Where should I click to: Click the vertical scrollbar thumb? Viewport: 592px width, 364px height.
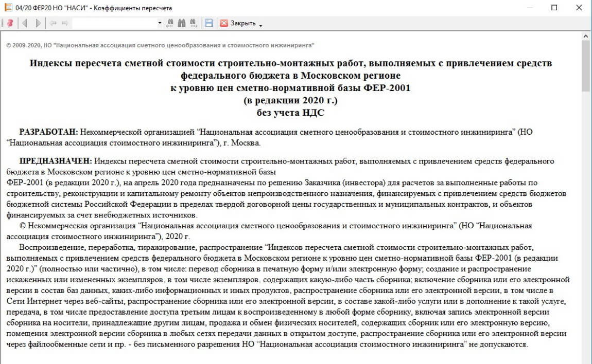click(586, 66)
